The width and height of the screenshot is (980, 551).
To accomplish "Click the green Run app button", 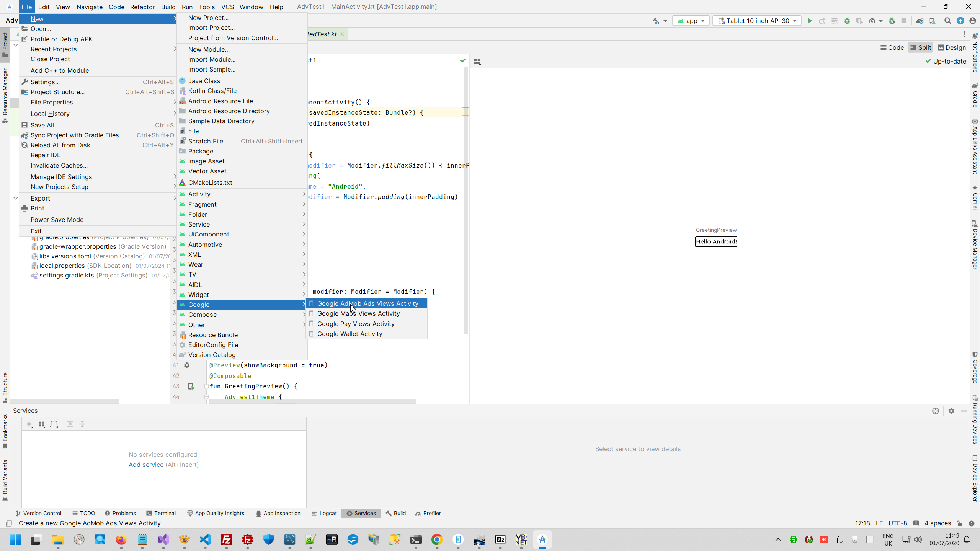I will (810, 21).
